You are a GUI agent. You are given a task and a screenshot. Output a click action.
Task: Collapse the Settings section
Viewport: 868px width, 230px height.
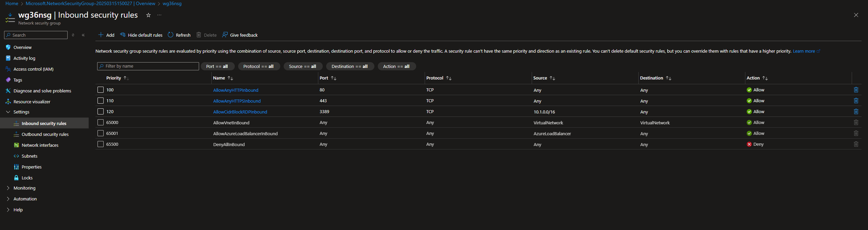click(8, 112)
